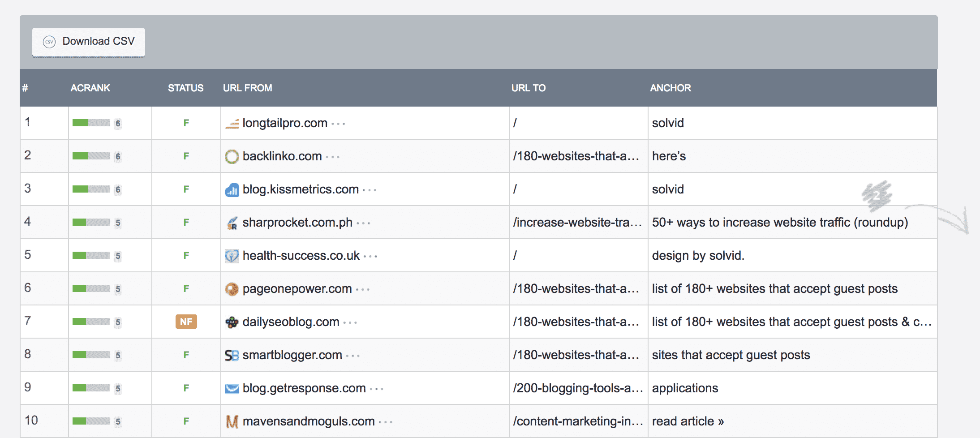Click the smartblogger.com favicon
This screenshot has height=438, width=980.
[232, 355]
